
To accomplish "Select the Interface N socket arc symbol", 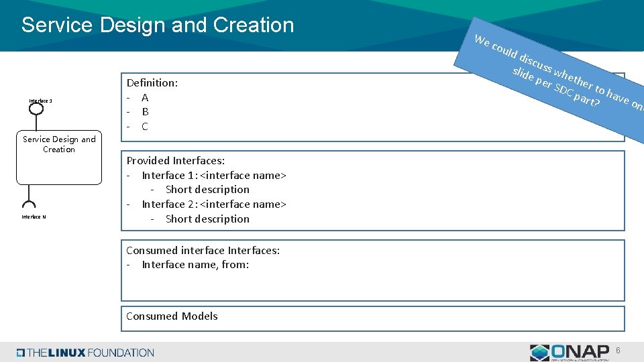I will [29, 204].
